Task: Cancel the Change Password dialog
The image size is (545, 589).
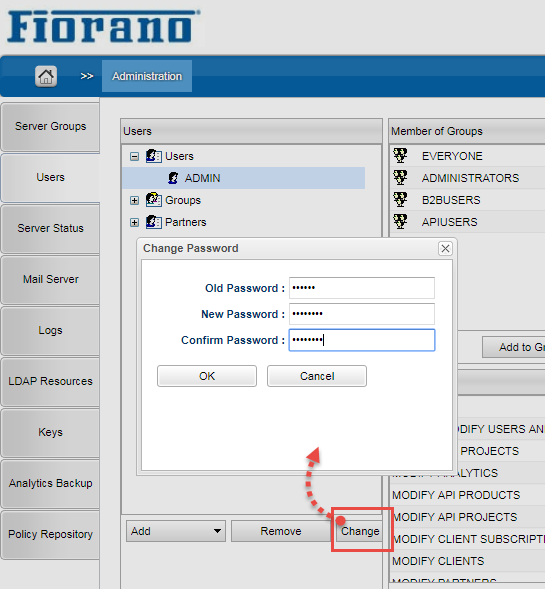Action: [x=317, y=376]
